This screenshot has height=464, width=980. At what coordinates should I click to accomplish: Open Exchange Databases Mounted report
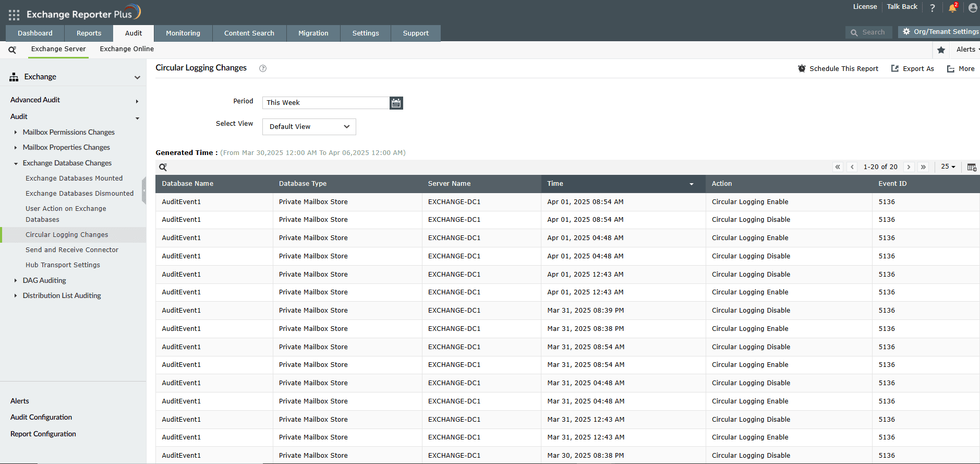tap(74, 179)
